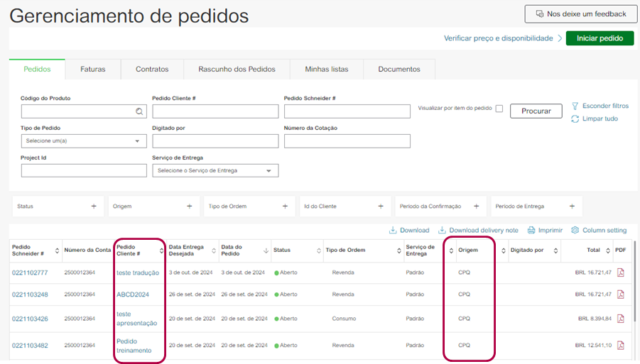The width and height of the screenshot is (640, 364).
Task: Open Column setting gear icon
Action: pos(575,231)
